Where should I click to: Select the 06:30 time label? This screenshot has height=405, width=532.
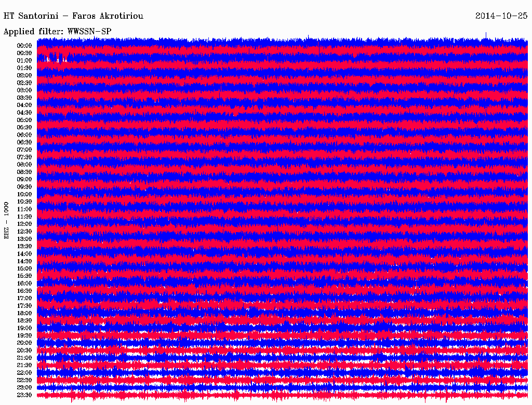coord(24,142)
